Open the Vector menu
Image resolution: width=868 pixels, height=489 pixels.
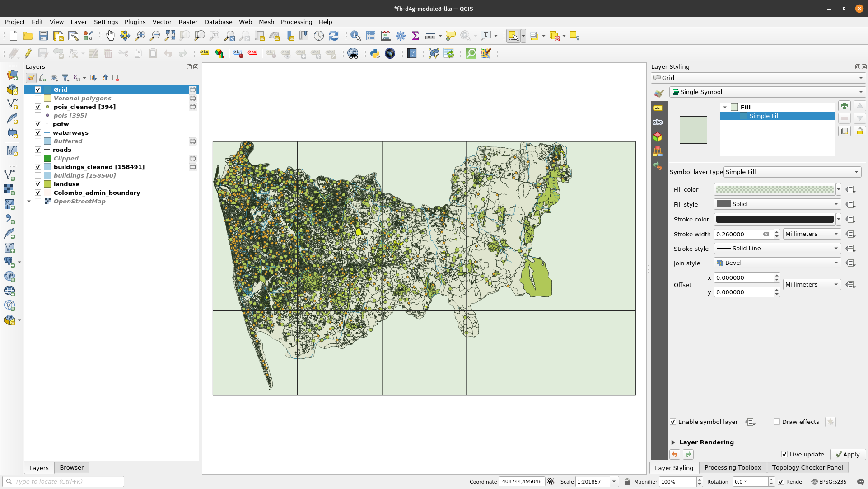(162, 22)
